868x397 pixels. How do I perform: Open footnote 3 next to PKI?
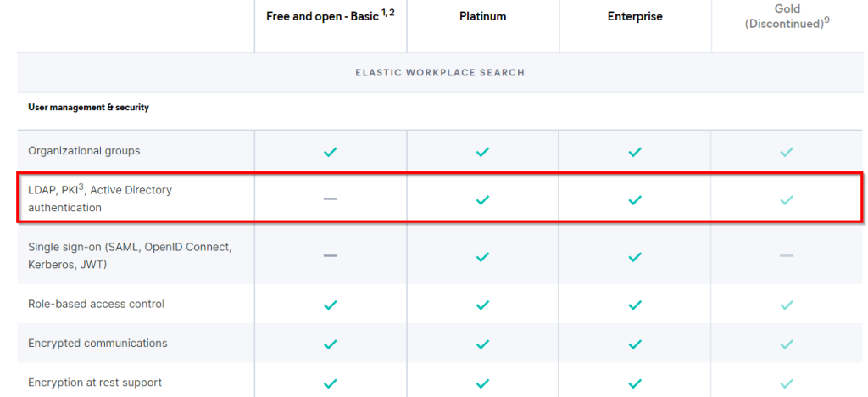pyautogui.click(x=81, y=187)
